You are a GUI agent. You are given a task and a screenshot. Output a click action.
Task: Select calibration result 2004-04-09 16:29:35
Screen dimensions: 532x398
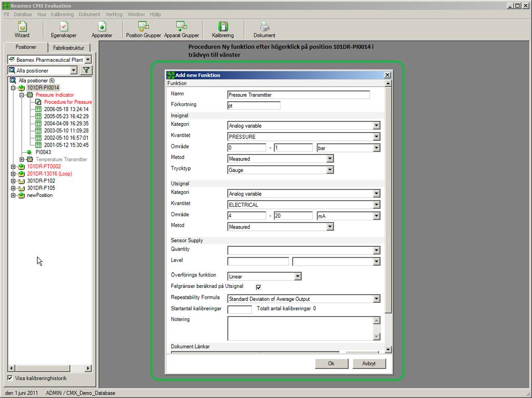point(66,124)
